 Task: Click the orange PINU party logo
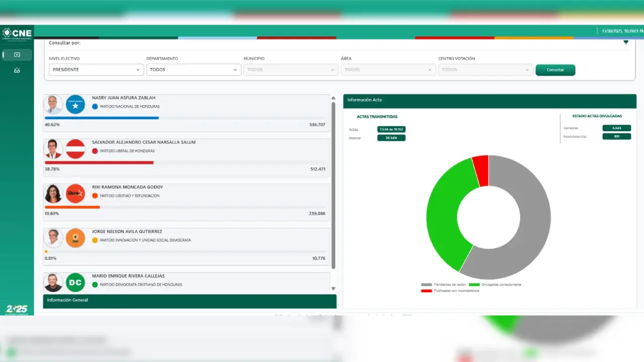(75, 238)
